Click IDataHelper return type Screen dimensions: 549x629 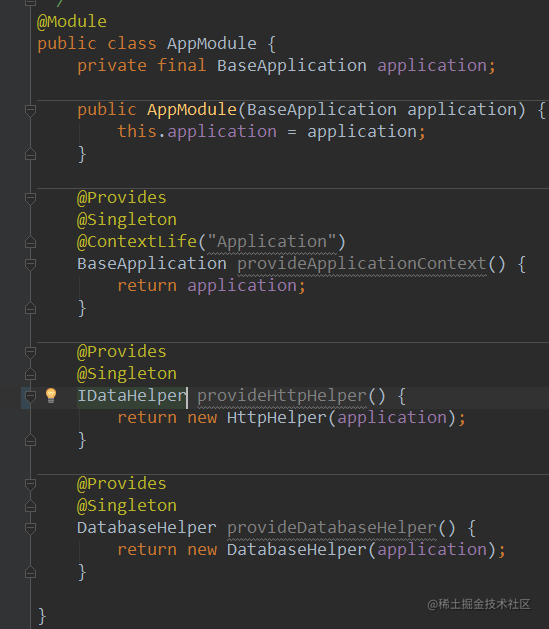tap(132, 396)
